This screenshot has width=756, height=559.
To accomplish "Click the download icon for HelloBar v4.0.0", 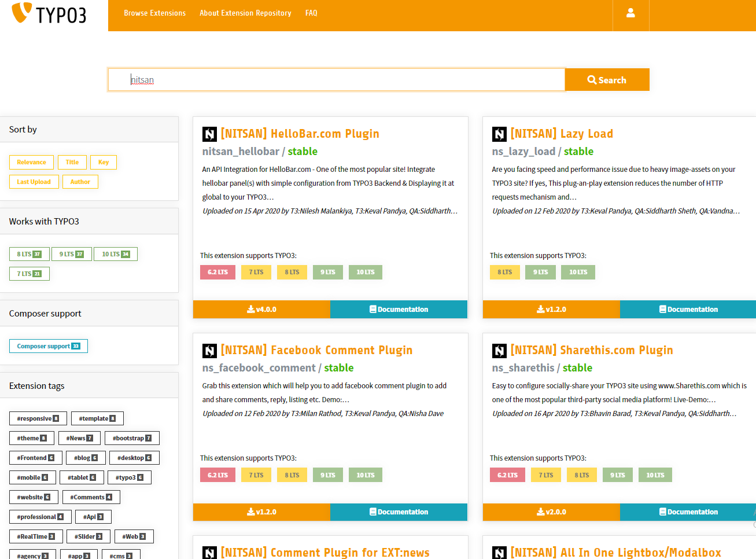I will (250, 309).
